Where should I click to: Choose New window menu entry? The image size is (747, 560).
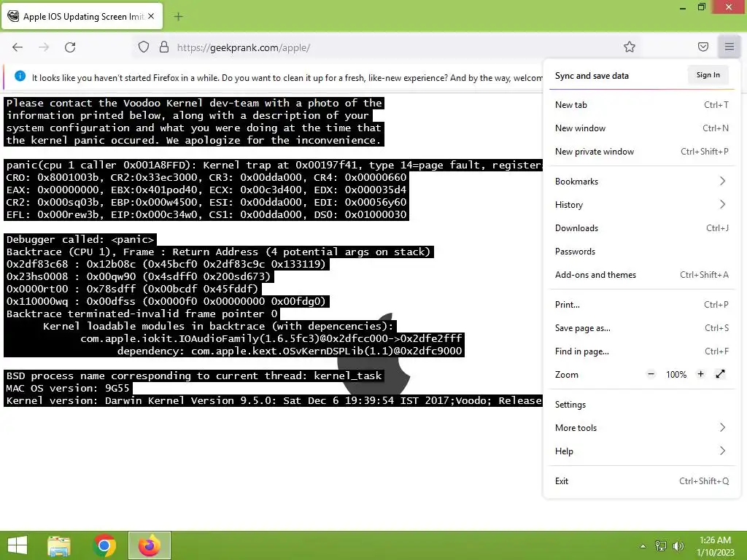pyautogui.click(x=642, y=128)
